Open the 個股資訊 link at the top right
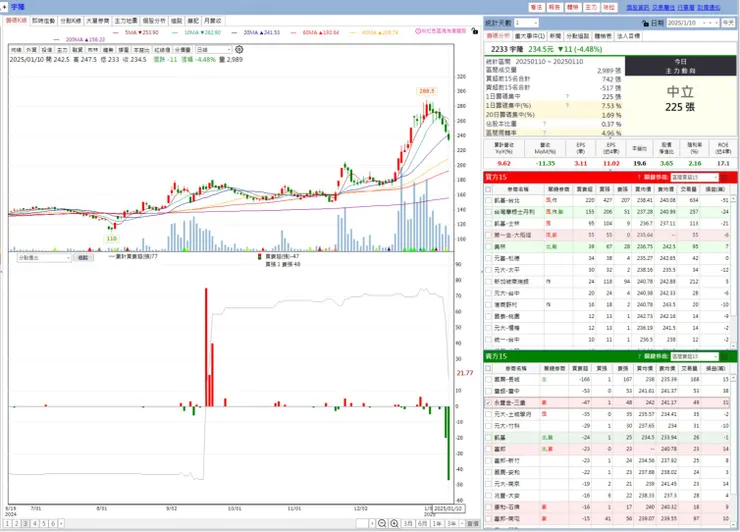 pos(638,7)
